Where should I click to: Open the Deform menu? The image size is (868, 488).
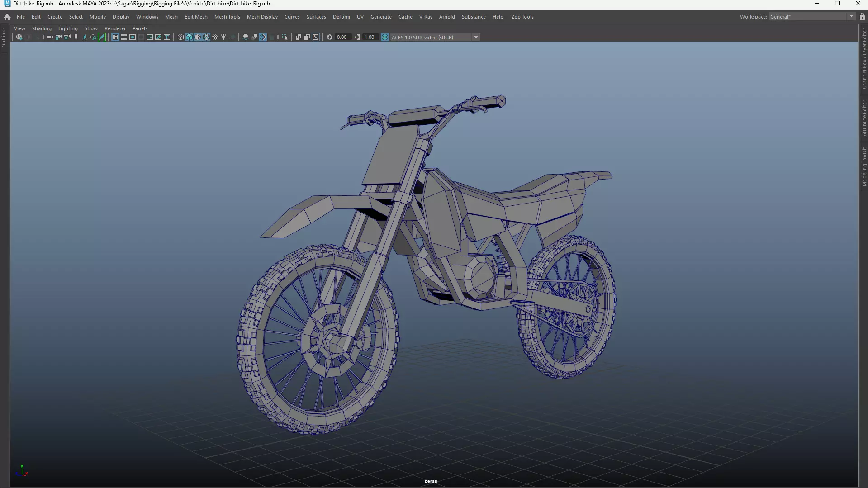click(342, 17)
